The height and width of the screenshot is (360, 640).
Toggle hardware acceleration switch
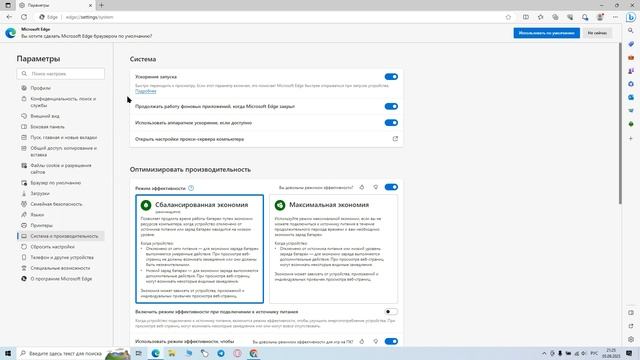[391, 123]
